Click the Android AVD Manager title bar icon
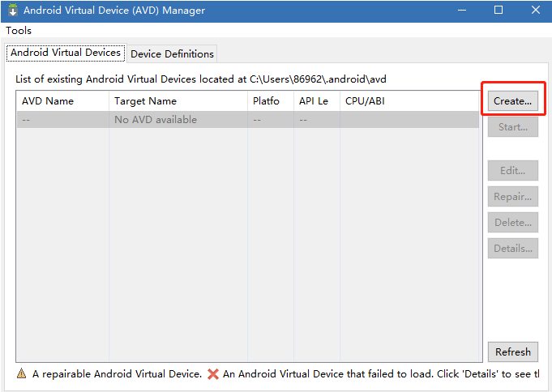The image size is (552, 392). (12, 11)
